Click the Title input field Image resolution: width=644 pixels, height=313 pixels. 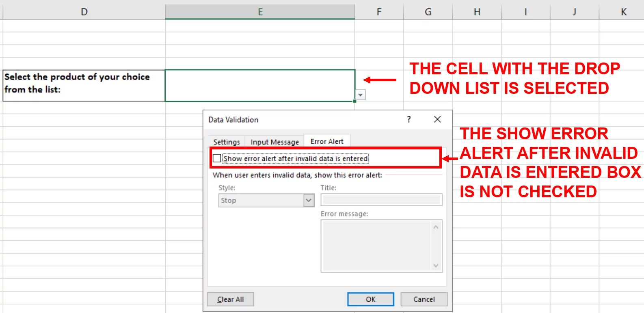(x=381, y=200)
